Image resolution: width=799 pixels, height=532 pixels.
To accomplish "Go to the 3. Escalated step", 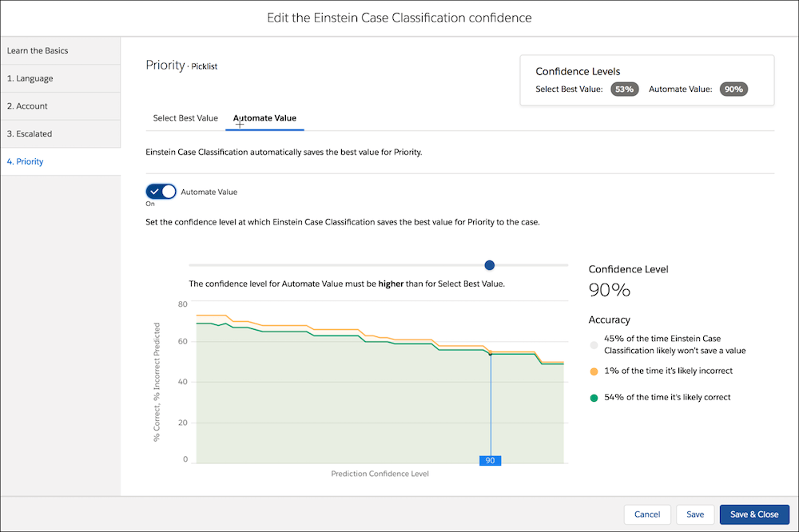I will (61, 134).
